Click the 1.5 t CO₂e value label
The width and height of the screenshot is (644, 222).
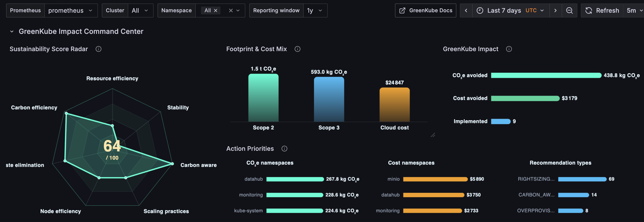[x=263, y=69]
